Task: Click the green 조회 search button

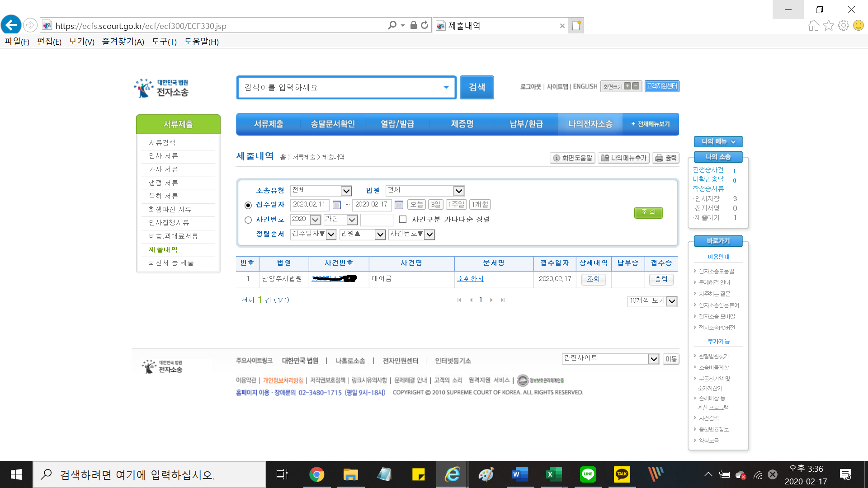Action: coord(648,212)
